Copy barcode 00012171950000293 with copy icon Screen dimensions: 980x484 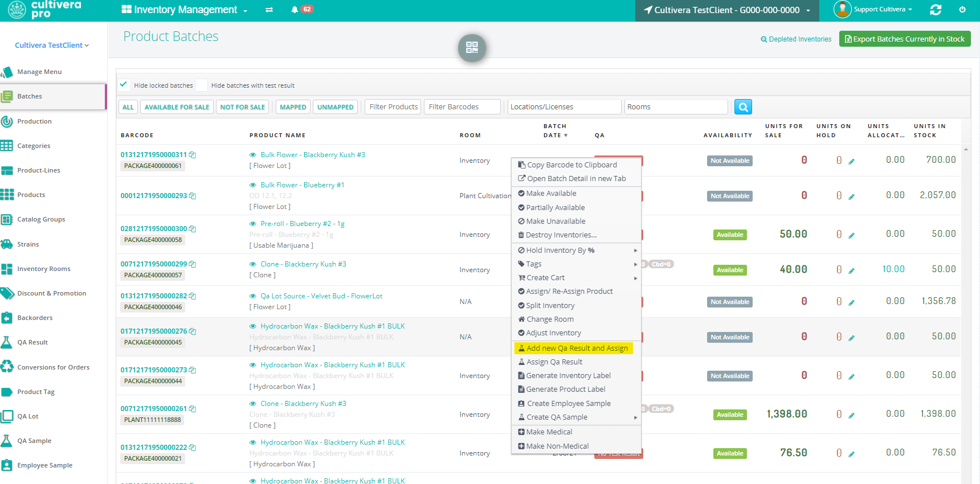[193, 196]
